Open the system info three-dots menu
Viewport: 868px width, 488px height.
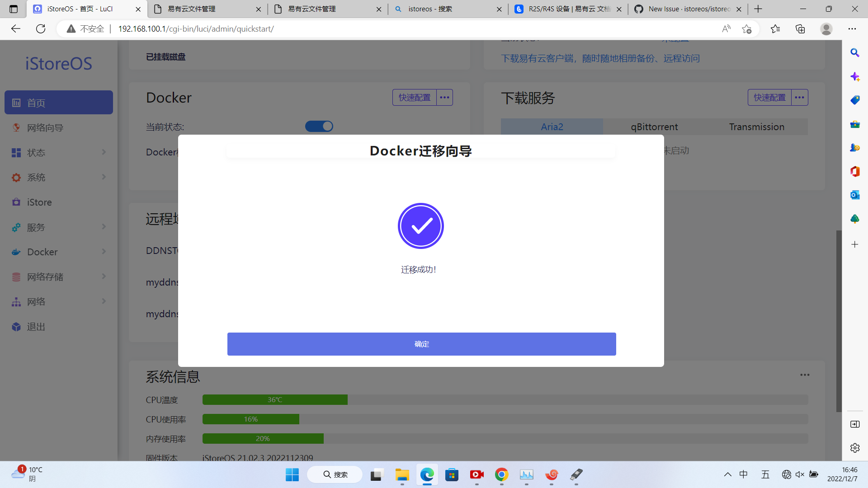coord(805,375)
